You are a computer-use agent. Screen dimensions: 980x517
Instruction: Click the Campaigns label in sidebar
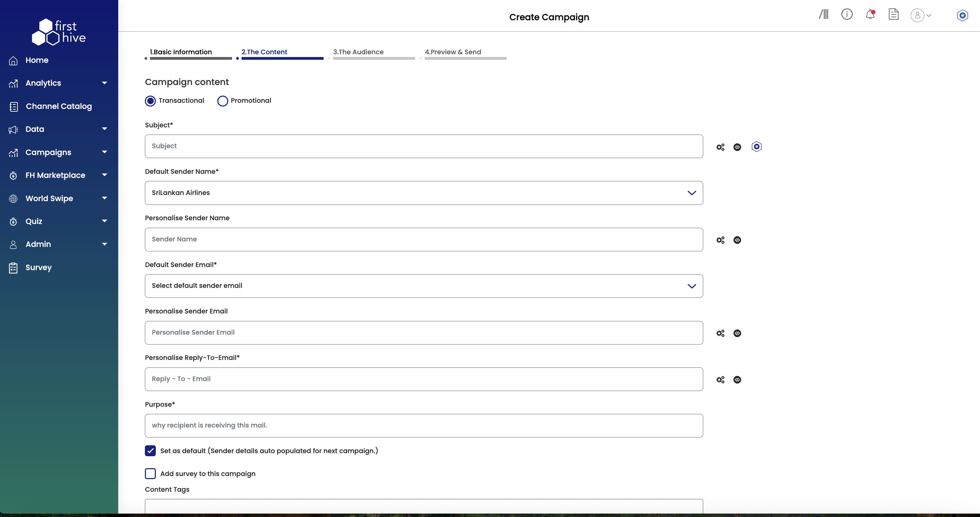click(x=48, y=152)
